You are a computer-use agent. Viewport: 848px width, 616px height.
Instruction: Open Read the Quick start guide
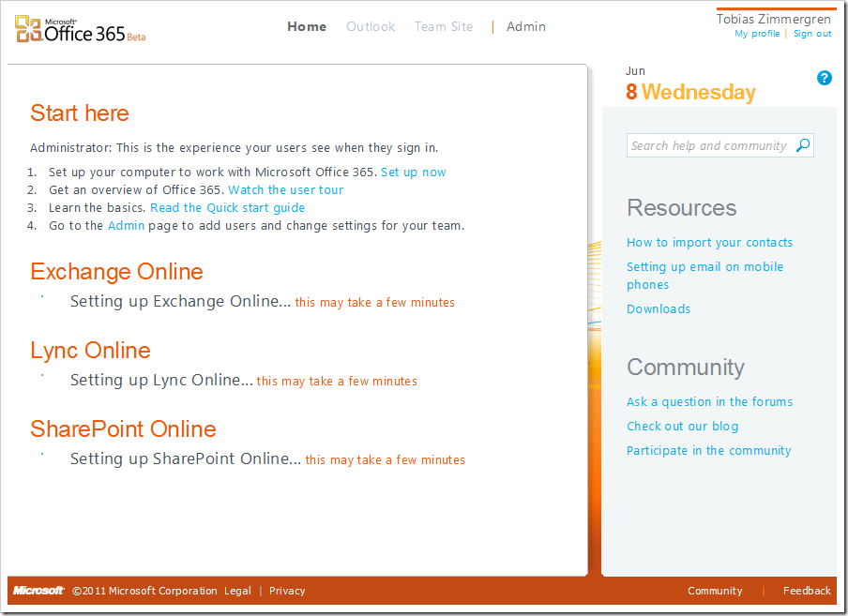tap(227, 208)
